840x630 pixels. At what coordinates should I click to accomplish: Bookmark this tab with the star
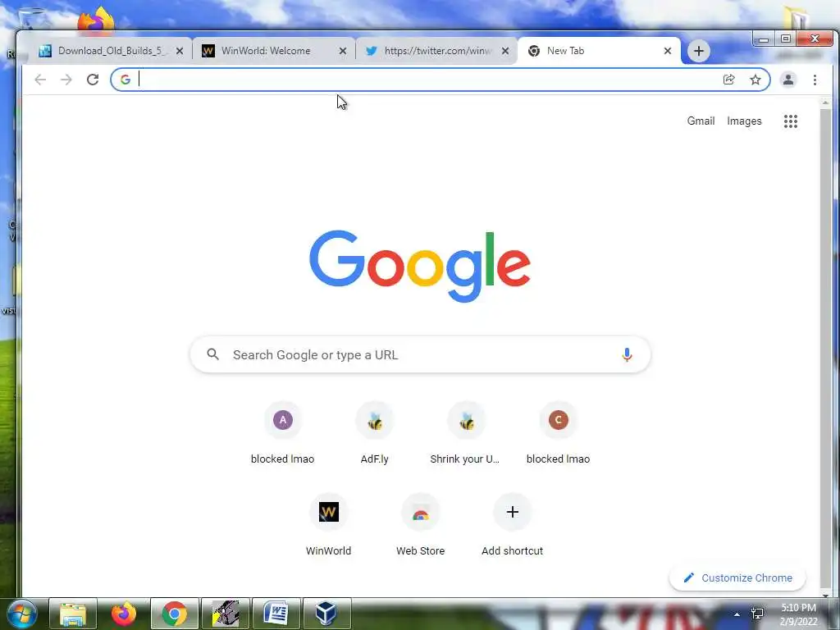756,80
